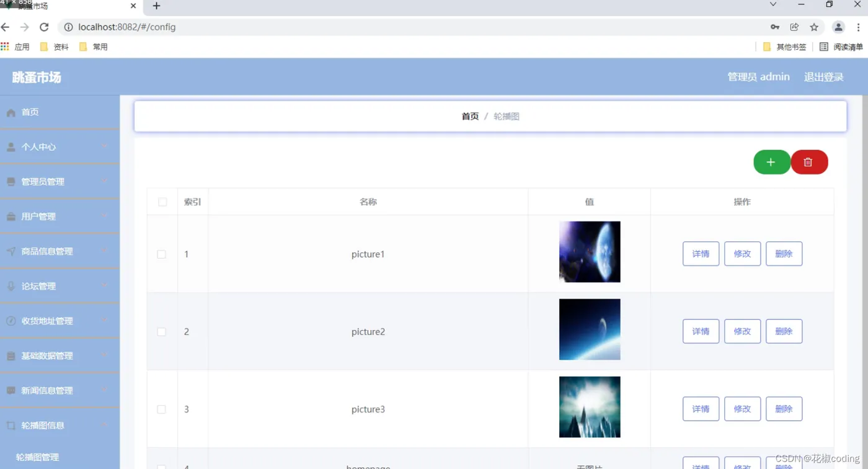Open the 应用 apps grid shortcut
Screen dimensions: 868x469
15,47
